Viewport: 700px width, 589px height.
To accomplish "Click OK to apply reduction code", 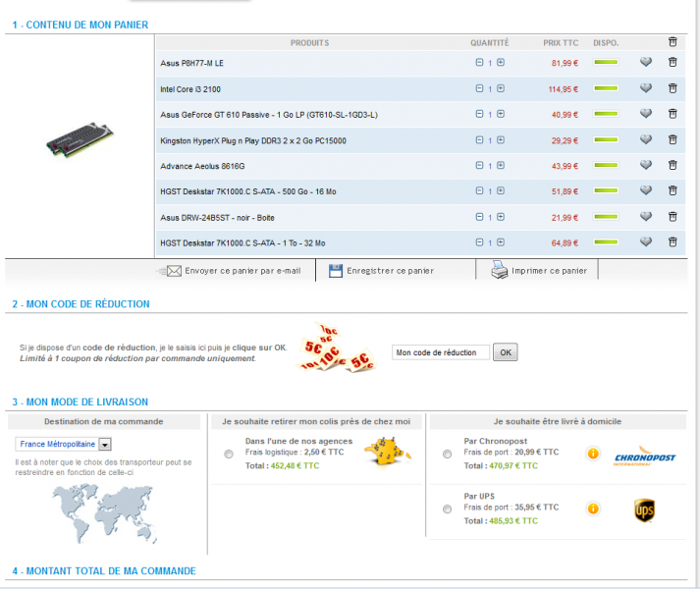I will (506, 352).
